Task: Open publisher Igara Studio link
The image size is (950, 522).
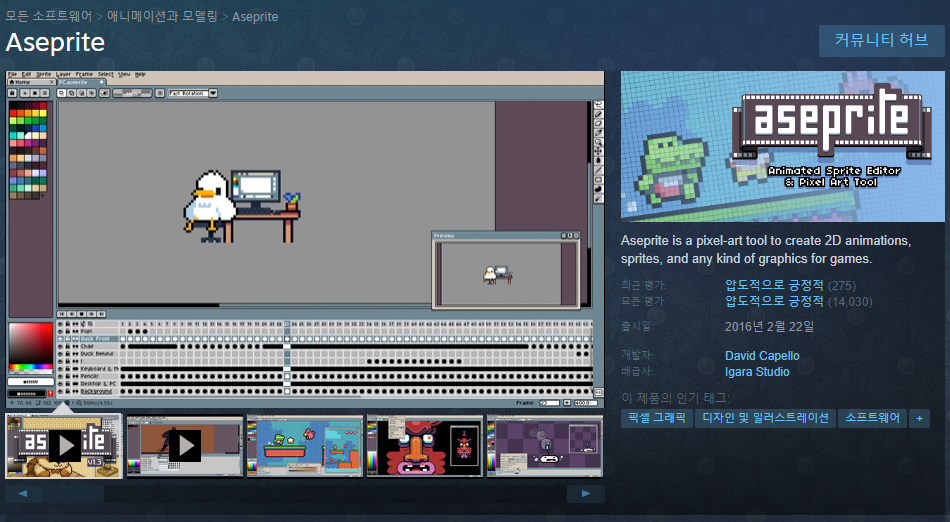Action: click(757, 372)
